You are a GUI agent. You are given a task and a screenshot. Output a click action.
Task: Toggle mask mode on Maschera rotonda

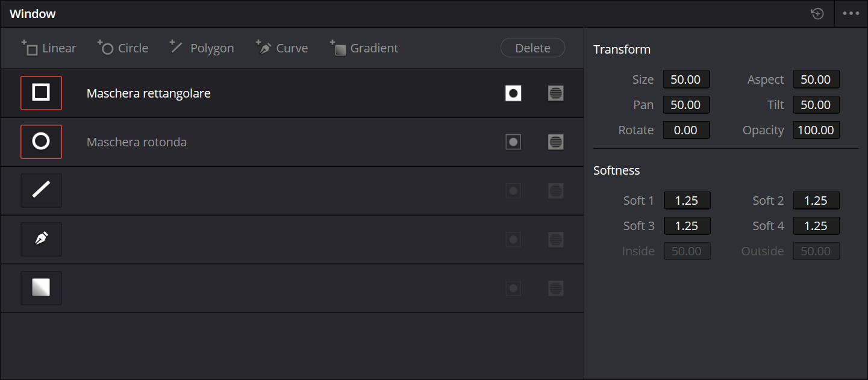[556, 142]
